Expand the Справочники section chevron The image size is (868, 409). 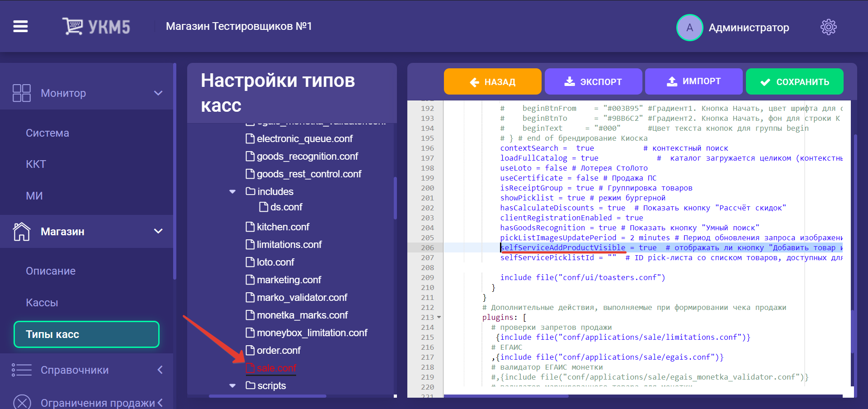[x=160, y=370]
